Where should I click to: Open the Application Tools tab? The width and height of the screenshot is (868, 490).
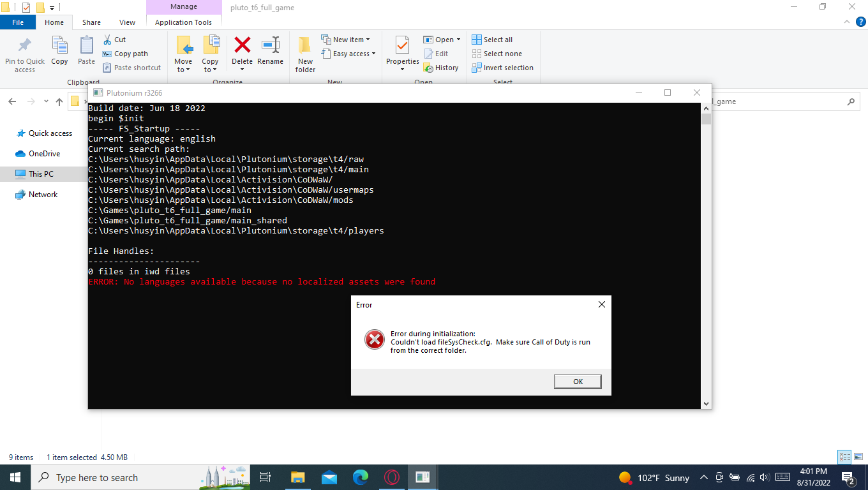click(x=183, y=22)
